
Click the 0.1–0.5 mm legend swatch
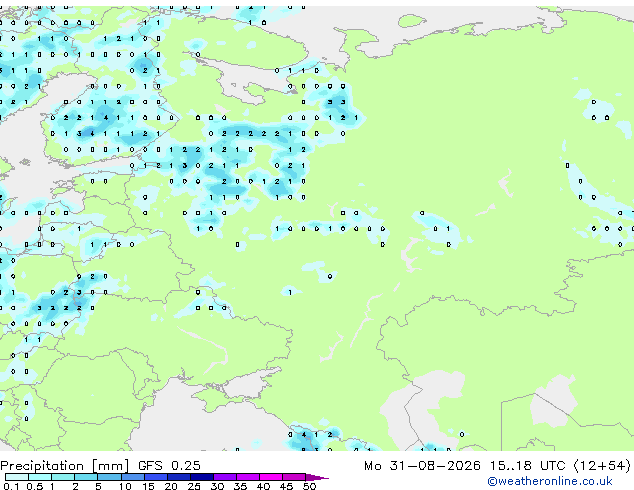point(17,477)
